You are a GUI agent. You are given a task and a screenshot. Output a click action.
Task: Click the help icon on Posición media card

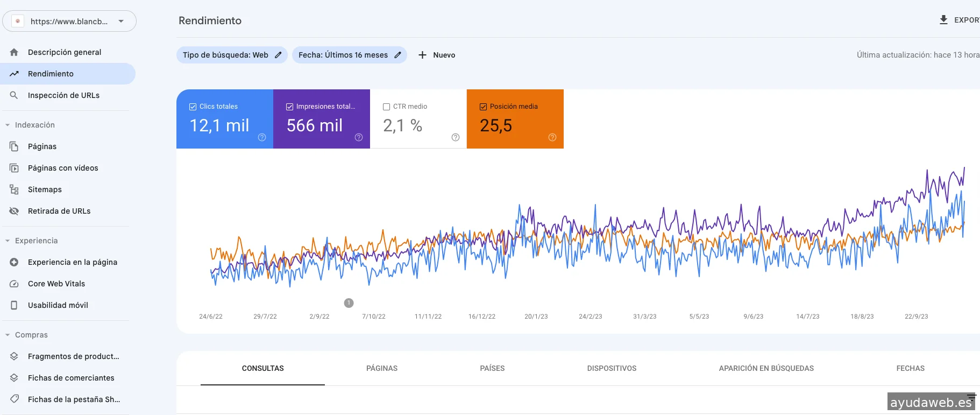[x=552, y=137]
